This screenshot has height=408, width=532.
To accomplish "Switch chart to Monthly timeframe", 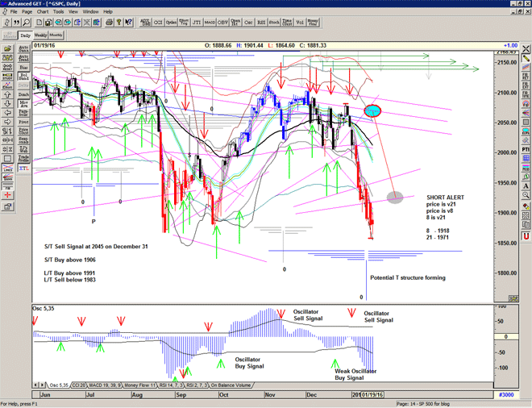I will tap(57, 35).
